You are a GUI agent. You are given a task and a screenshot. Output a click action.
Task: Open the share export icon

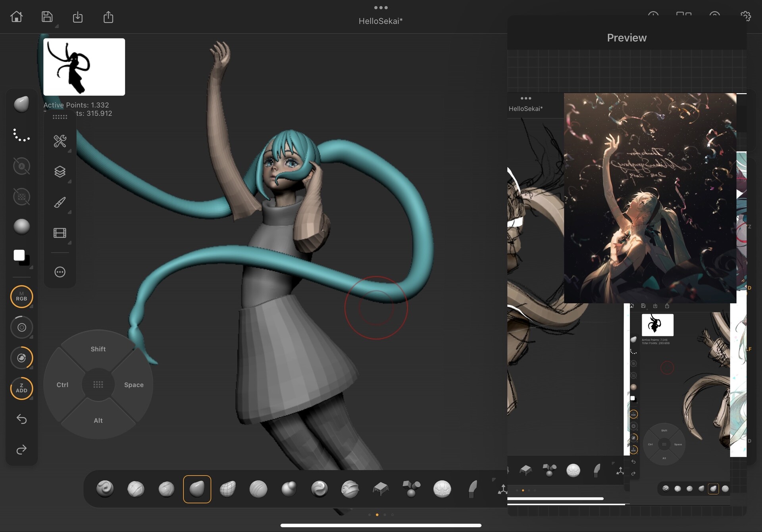click(x=108, y=17)
